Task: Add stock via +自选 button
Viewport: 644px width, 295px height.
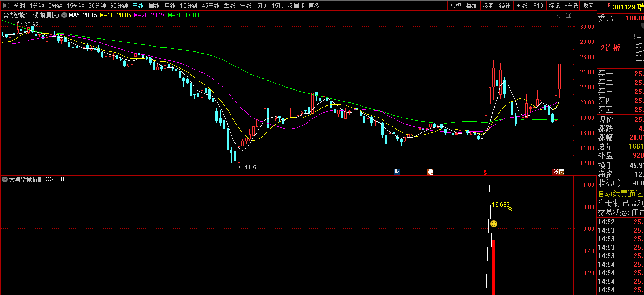Action: click(571, 6)
